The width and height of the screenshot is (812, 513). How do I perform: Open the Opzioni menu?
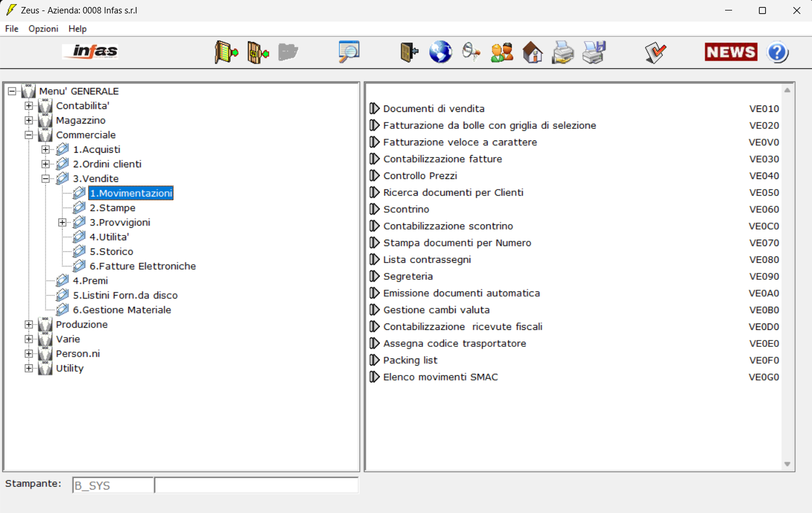[43, 29]
